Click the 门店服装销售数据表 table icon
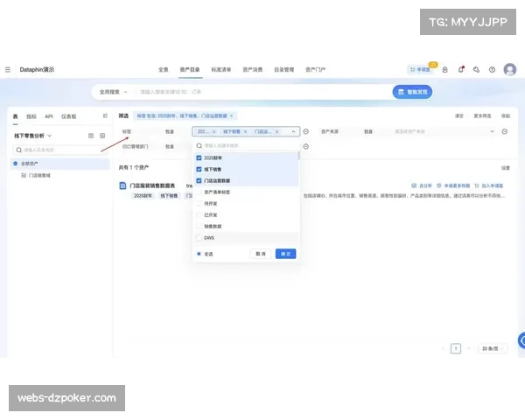 pyautogui.click(x=122, y=185)
